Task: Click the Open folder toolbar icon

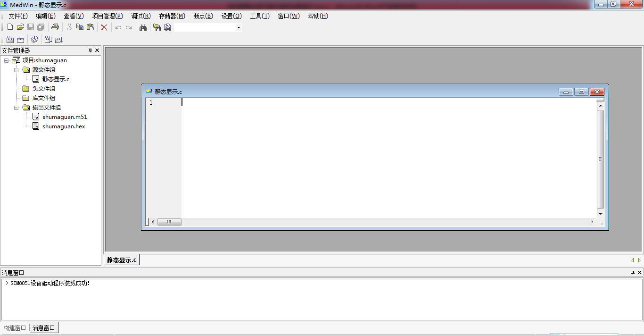Action: 20,27
